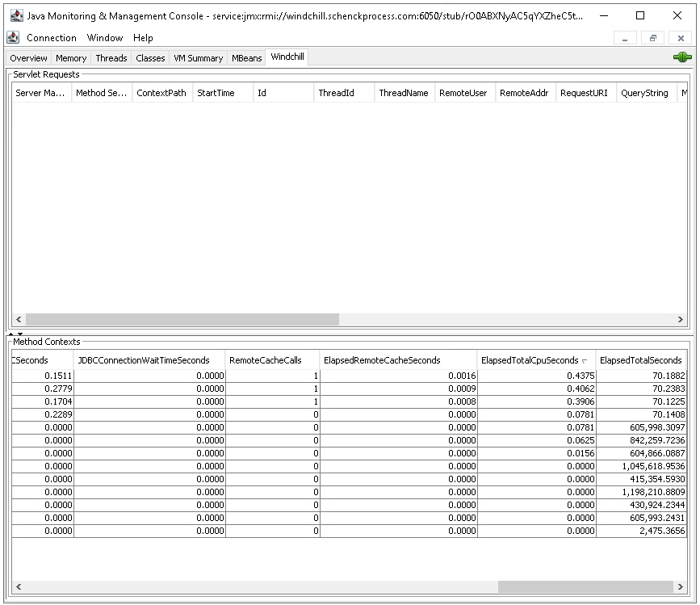Screen dimensions: 700x605
Task: Sort by ElapsedTotalCpuSeconds column
Action: click(534, 360)
